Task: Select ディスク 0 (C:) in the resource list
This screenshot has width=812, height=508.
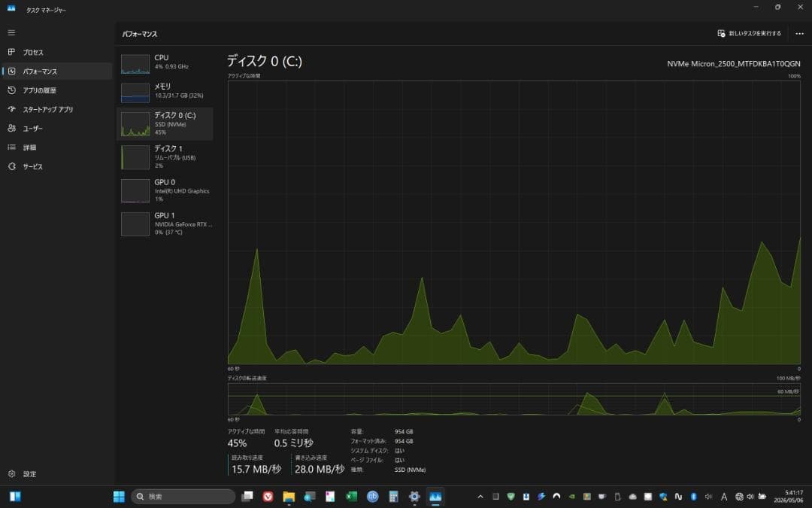Action: coord(165,124)
